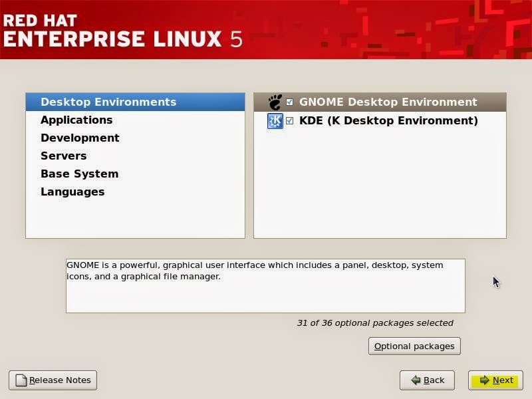
Task: Select the Languages category
Action: click(72, 192)
